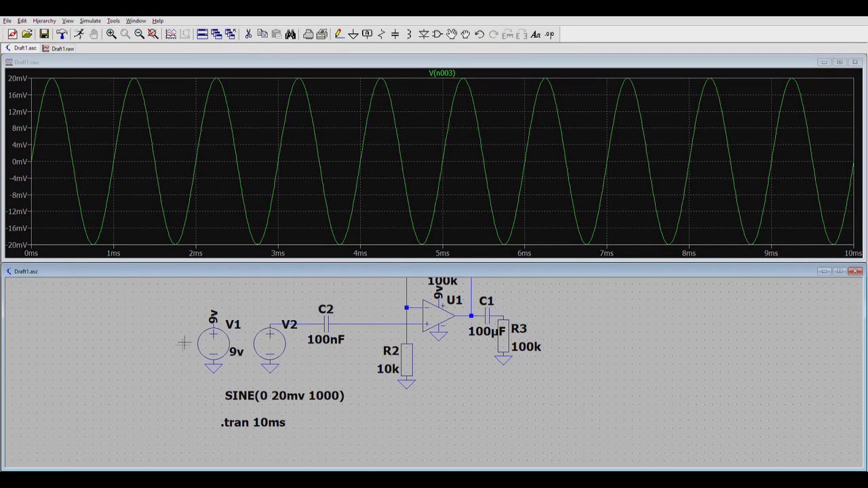Open the Tools menu
The image size is (868, 488).
pos(113,21)
